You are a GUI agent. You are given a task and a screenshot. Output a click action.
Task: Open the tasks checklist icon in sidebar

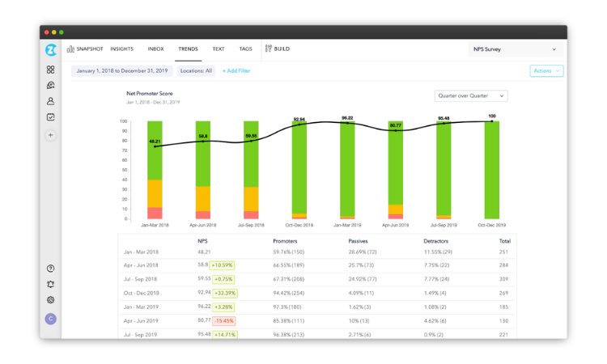point(51,116)
